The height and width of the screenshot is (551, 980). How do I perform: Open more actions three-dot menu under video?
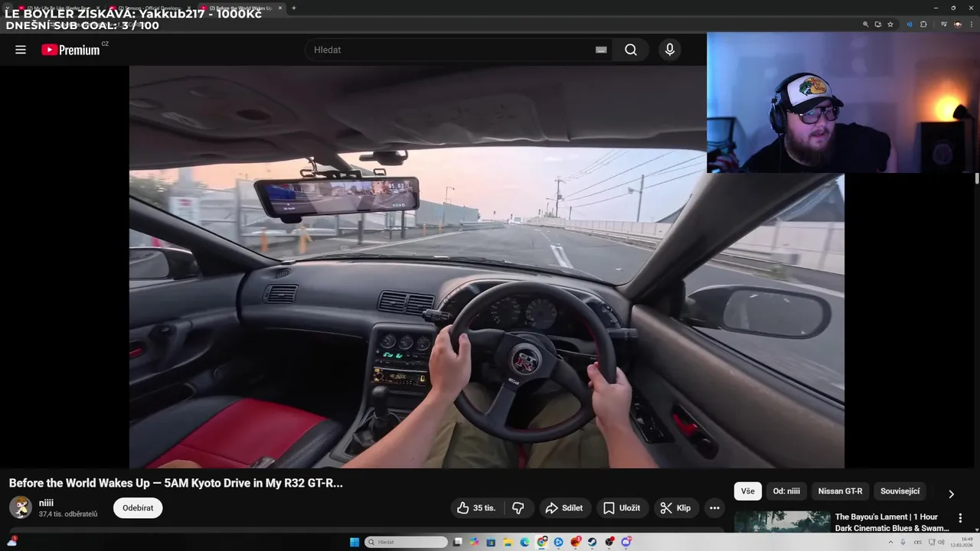click(714, 508)
